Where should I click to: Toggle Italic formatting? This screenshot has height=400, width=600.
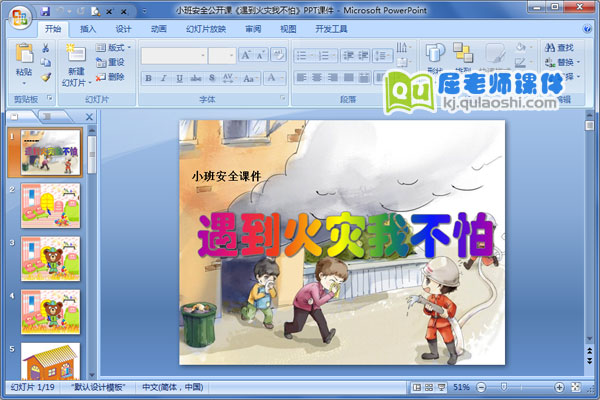pos(164,78)
